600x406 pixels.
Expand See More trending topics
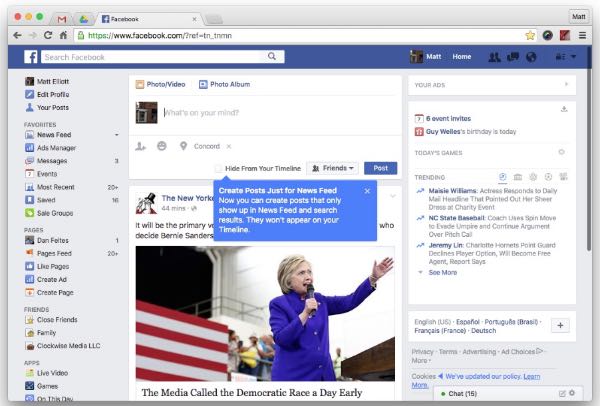click(443, 272)
